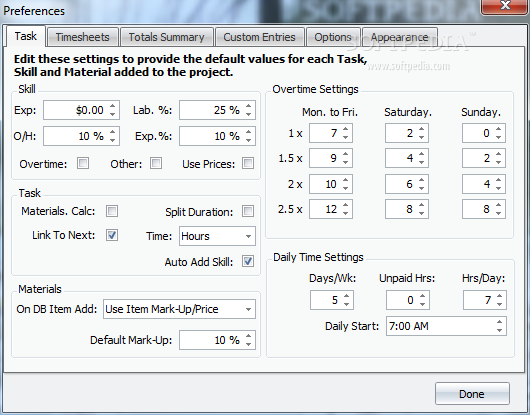This screenshot has height=415, width=530.
Task: Open the Totals Summary tab
Action: [166, 37]
